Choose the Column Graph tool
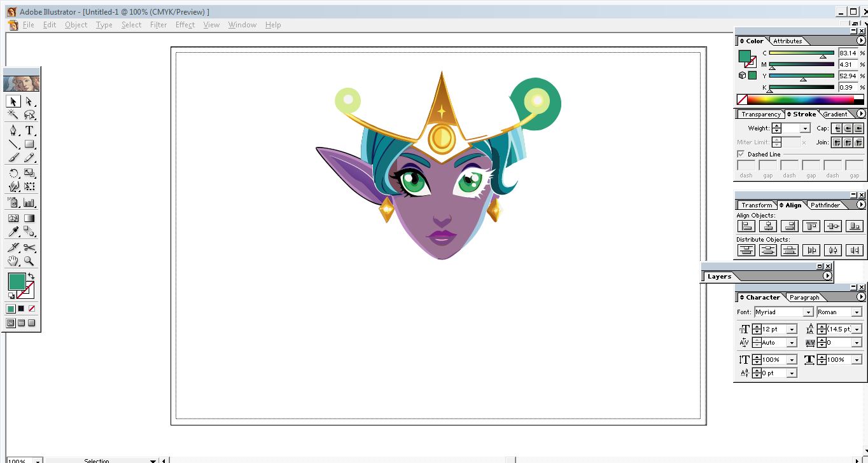Viewport: 868px width, 463px height. 29,203
